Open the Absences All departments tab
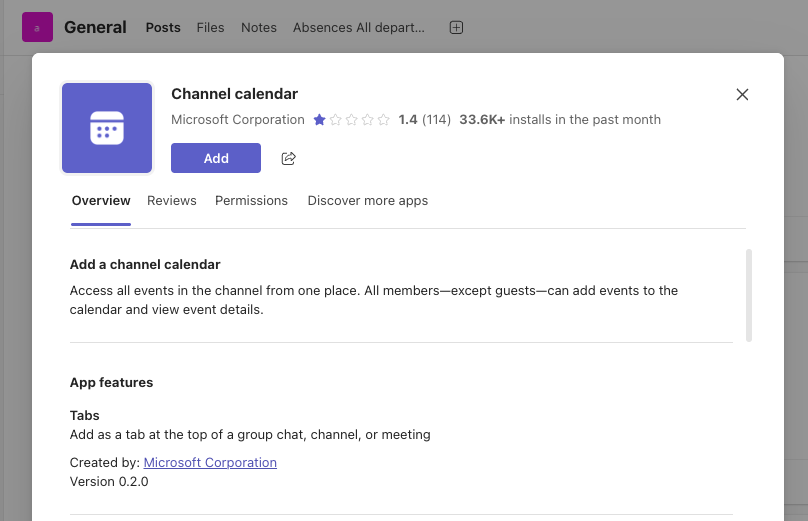Viewport: 808px width, 521px height. pos(358,28)
